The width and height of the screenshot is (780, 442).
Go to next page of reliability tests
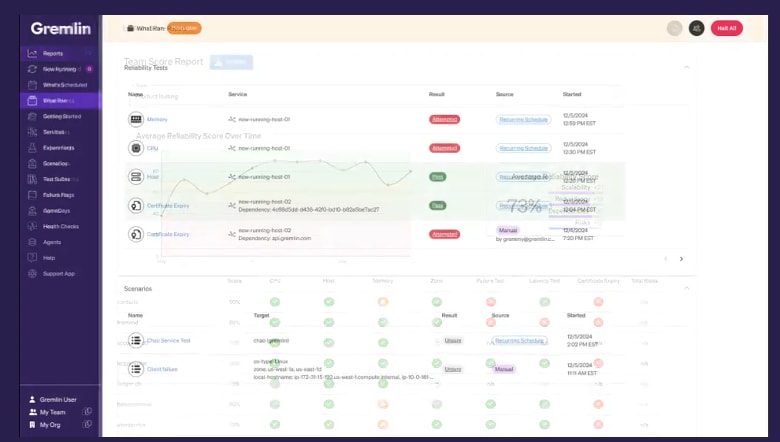click(x=681, y=259)
